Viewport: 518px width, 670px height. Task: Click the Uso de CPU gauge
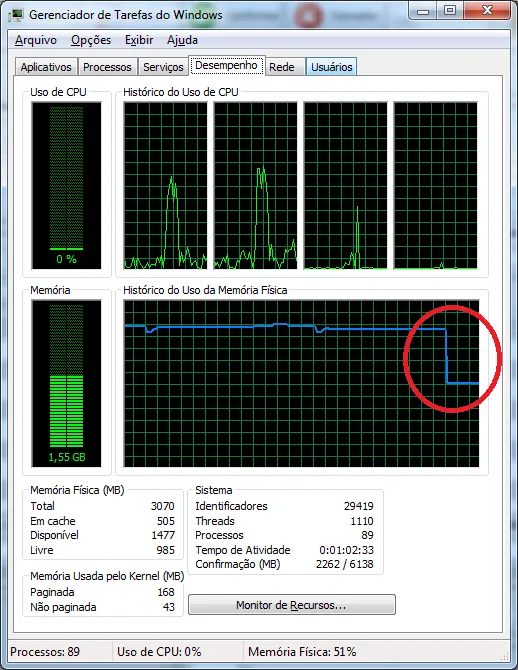[x=67, y=185]
